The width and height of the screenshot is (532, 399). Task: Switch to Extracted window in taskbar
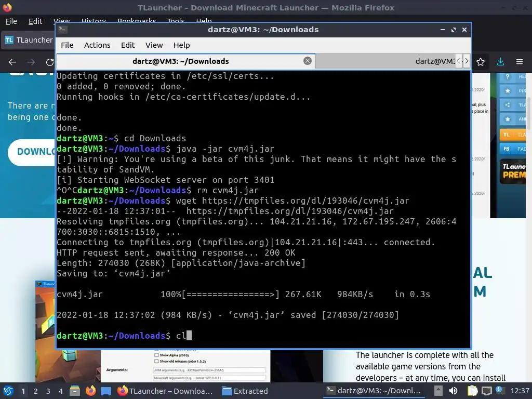[245, 391]
